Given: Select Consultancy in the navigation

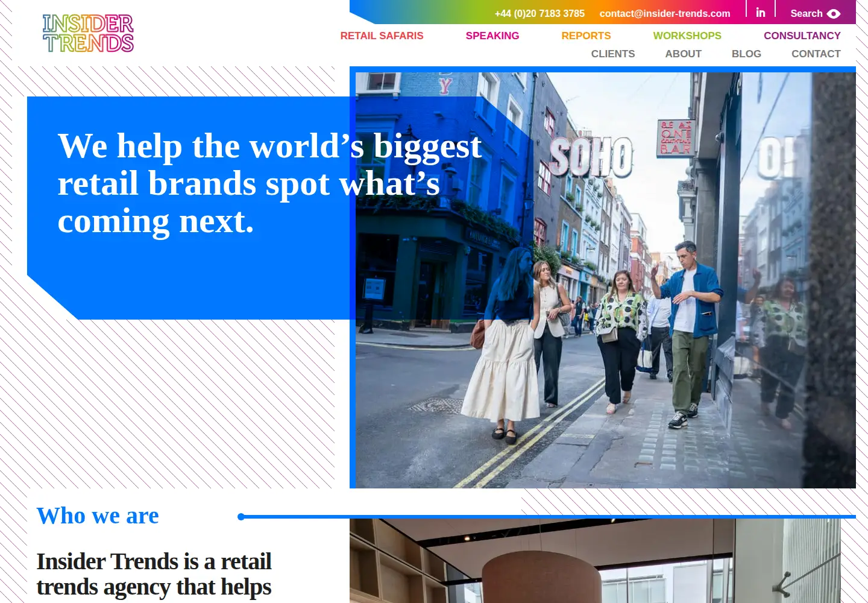Looking at the screenshot, I should [802, 36].
